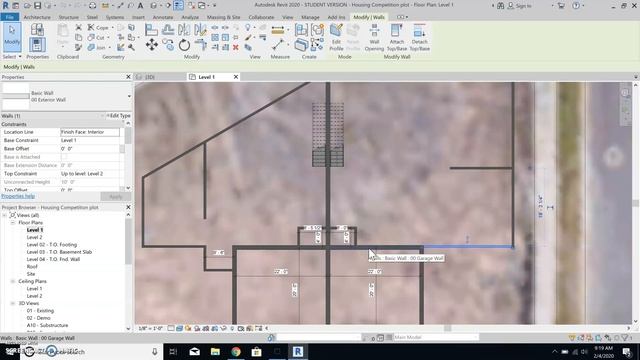The height and width of the screenshot is (360, 640).
Task: Click the Text tool icon in quick access toolbar
Action: [140, 6]
